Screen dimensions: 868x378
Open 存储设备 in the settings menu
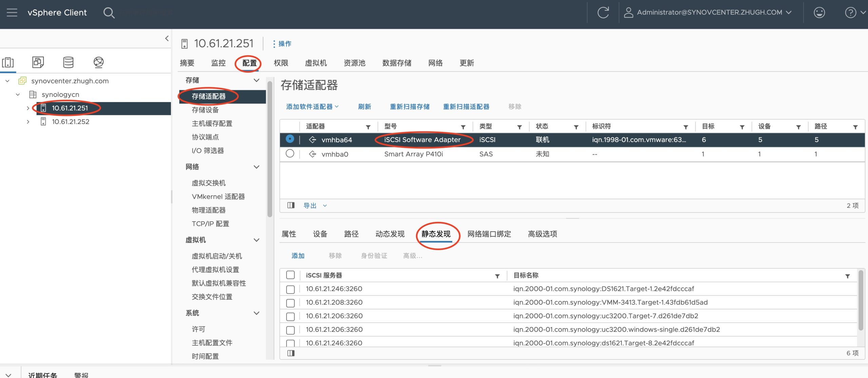pos(205,110)
